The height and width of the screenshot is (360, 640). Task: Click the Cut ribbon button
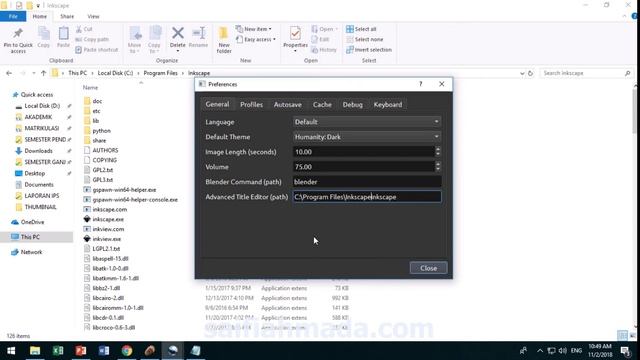[x=84, y=29]
